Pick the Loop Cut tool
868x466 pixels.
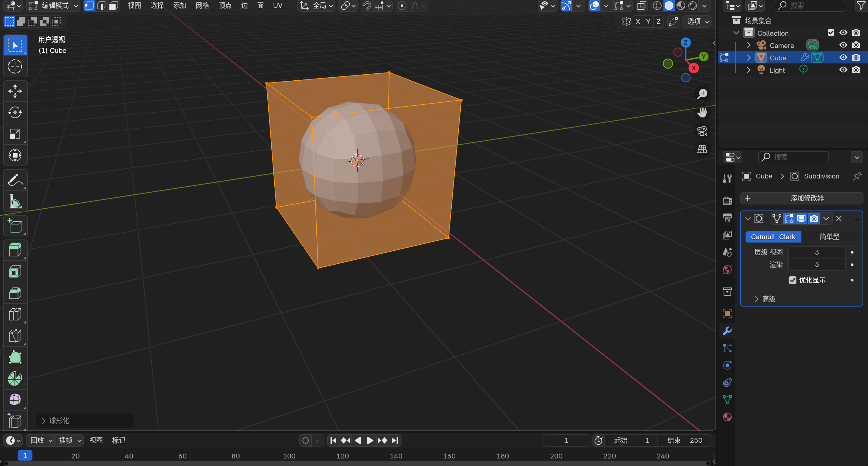tap(15, 315)
